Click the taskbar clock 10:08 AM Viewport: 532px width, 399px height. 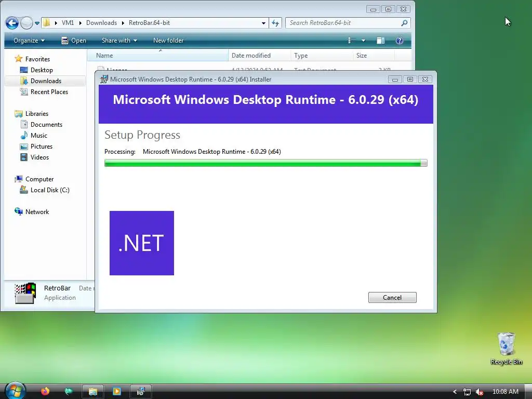pyautogui.click(x=505, y=392)
